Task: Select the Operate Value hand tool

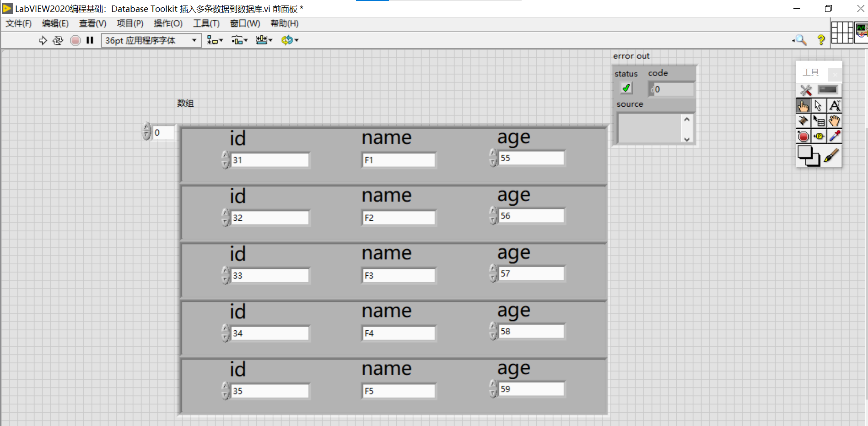Action: [803, 106]
